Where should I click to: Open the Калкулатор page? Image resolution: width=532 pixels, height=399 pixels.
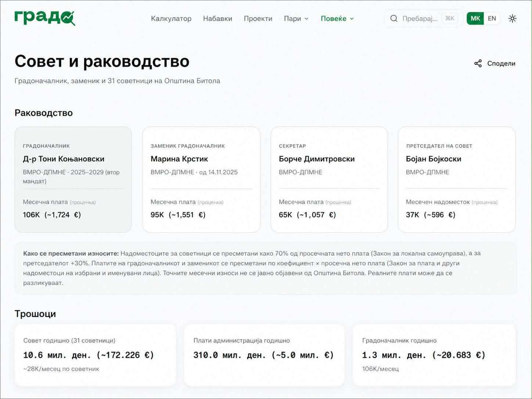171,18
